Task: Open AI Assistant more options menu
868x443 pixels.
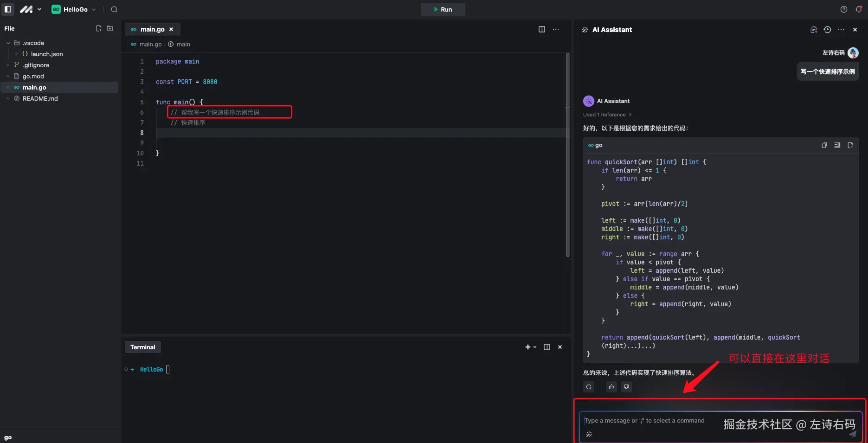Action: coord(841,30)
